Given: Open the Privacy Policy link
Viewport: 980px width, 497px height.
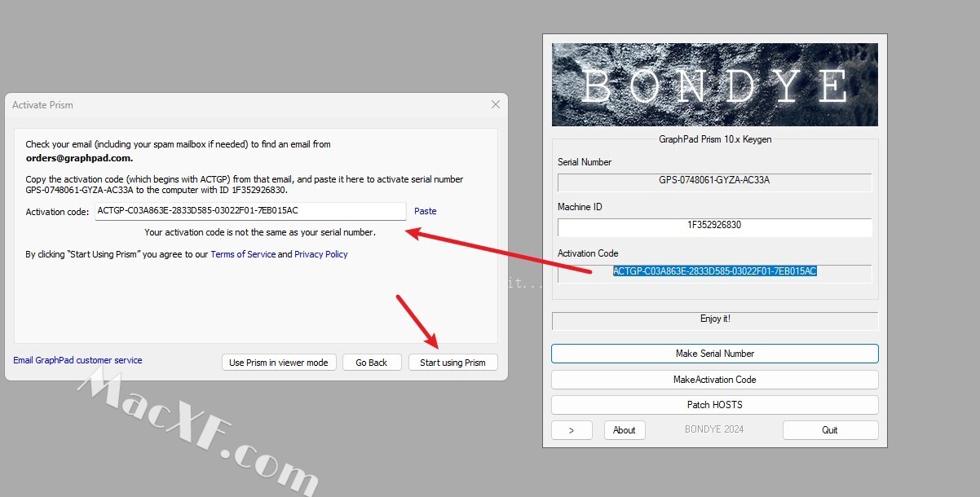Looking at the screenshot, I should point(321,254).
